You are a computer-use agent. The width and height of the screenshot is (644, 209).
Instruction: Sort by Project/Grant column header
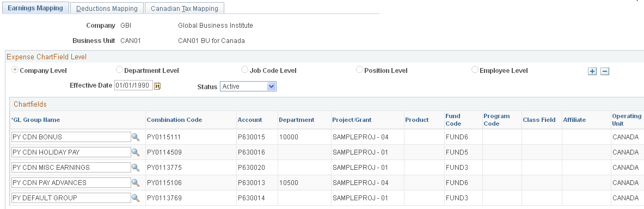pyautogui.click(x=352, y=120)
